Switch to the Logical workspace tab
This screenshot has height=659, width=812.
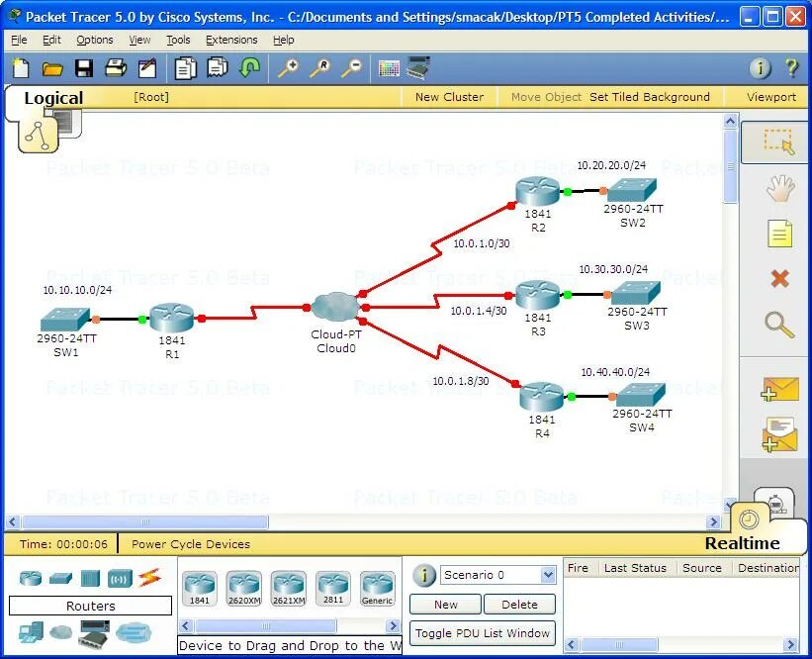coord(53,98)
